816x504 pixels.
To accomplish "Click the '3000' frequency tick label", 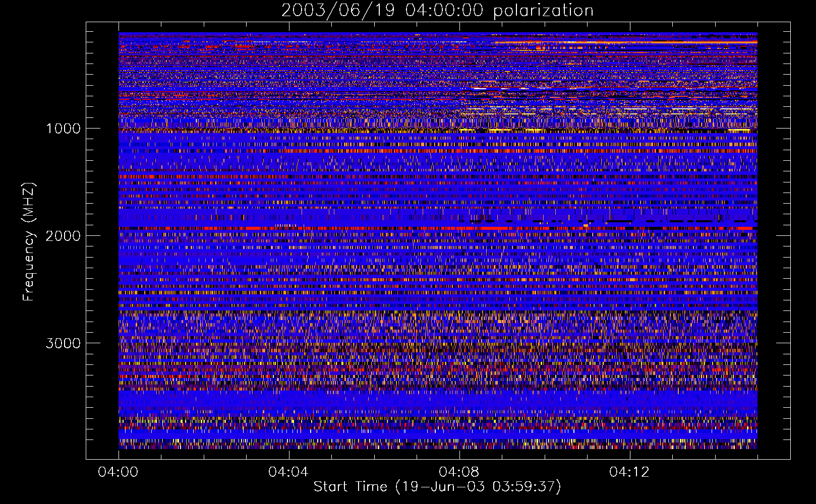I will click(x=63, y=343).
